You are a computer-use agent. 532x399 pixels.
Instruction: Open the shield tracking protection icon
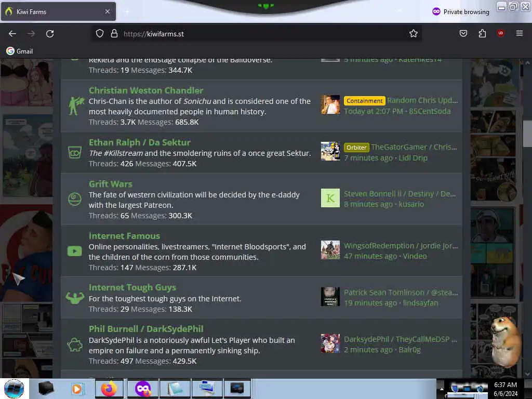point(99,34)
